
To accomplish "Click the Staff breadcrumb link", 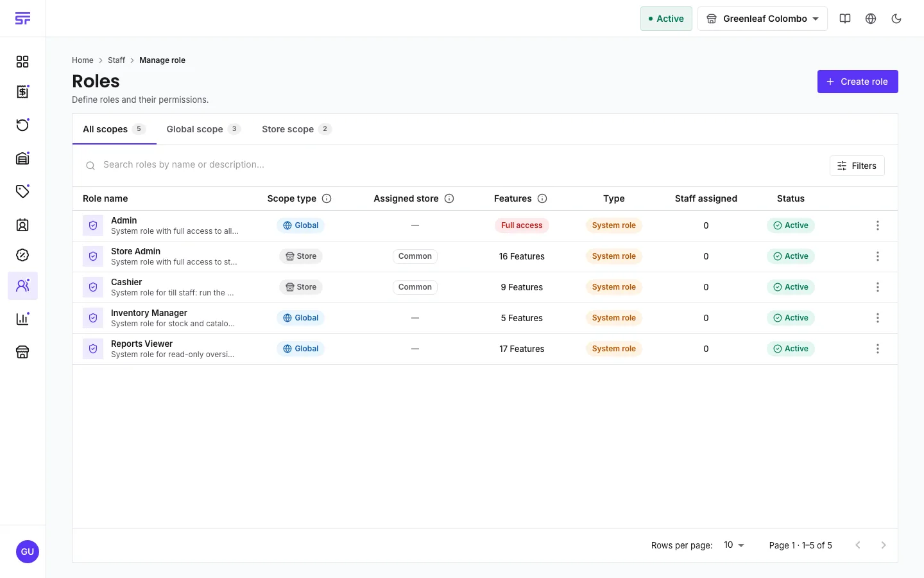I will pos(116,60).
